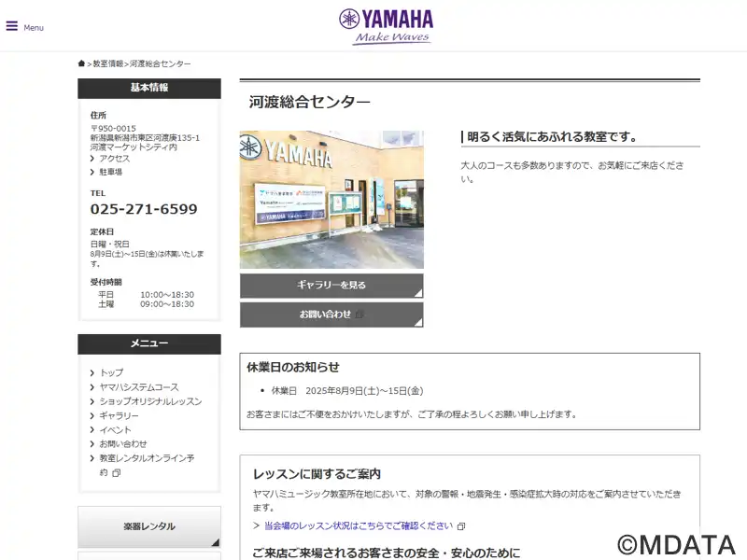Open the hamburger Menu icon

pos(12,26)
